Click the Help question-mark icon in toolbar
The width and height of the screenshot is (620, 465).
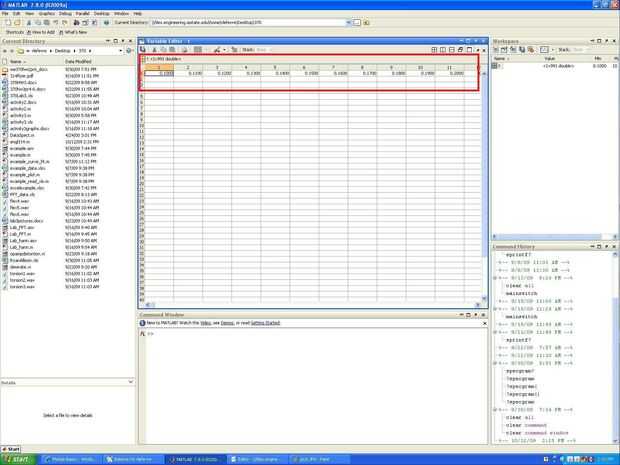106,23
